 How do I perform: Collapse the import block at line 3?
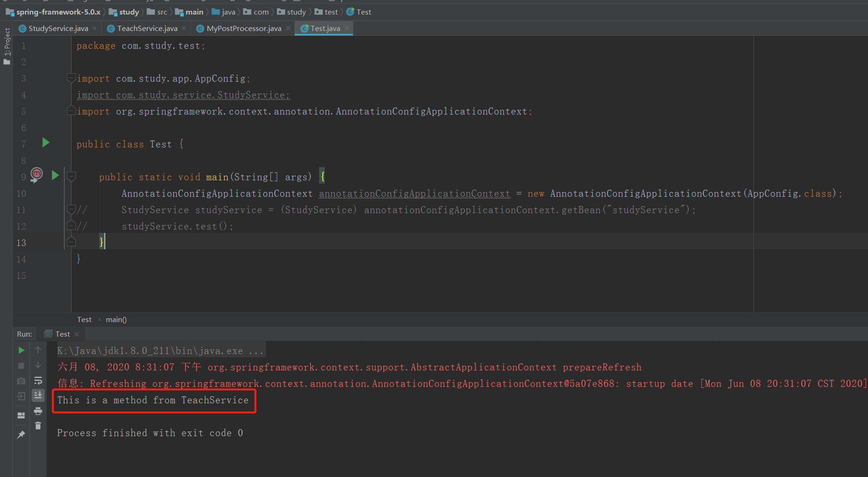(71, 78)
